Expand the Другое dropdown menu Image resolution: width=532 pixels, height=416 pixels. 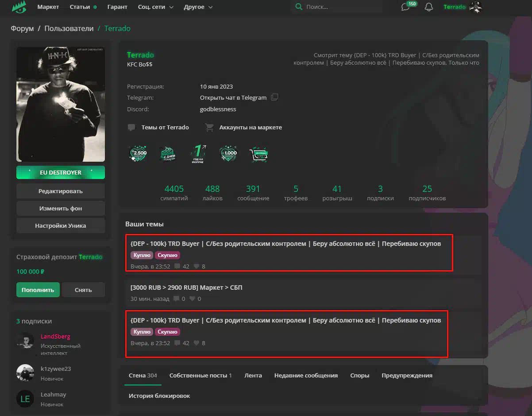[x=198, y=7]
